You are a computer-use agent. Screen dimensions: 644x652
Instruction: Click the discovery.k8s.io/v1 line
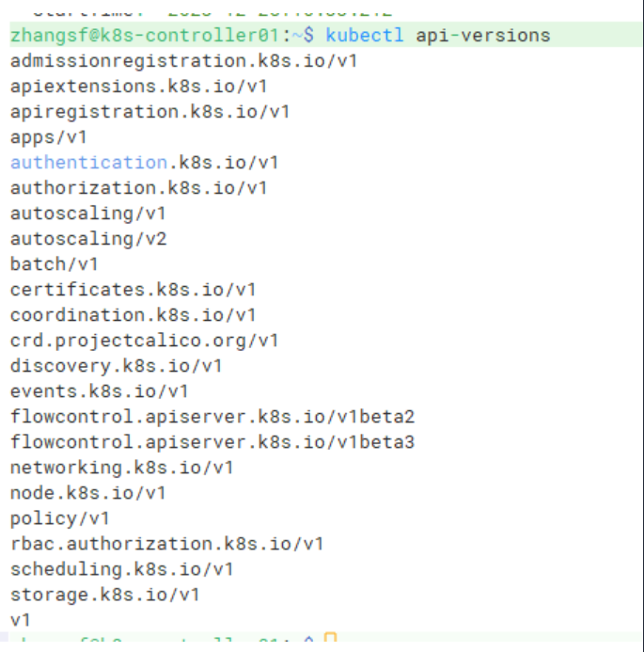[x=116, y=366]
